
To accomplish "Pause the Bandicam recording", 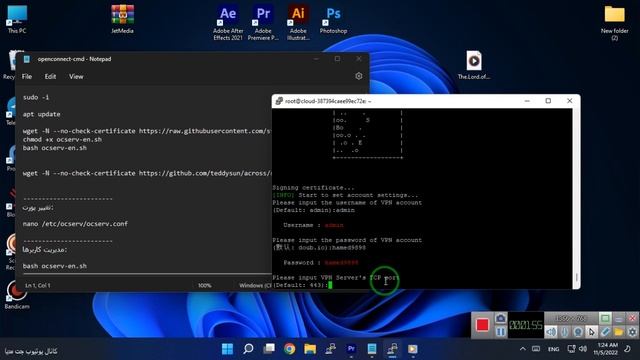I will pyautogui.click(x=501, y=331).
